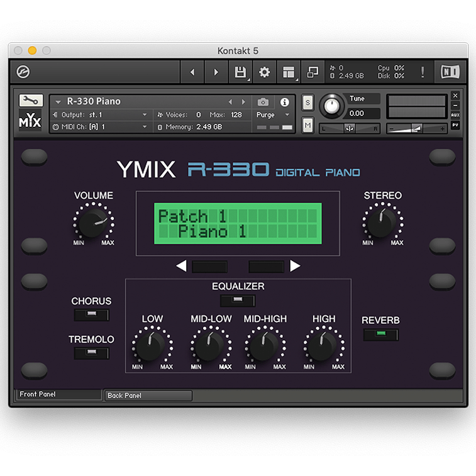
Task: Open the wrench edit instrument icon
Action: tap(31, 100)
